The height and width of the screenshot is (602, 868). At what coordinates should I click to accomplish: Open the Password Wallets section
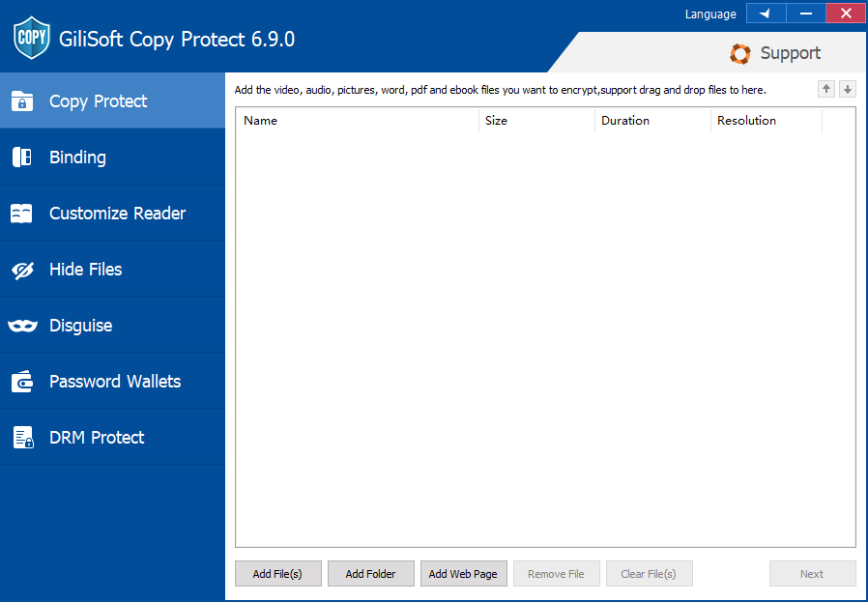112,382
